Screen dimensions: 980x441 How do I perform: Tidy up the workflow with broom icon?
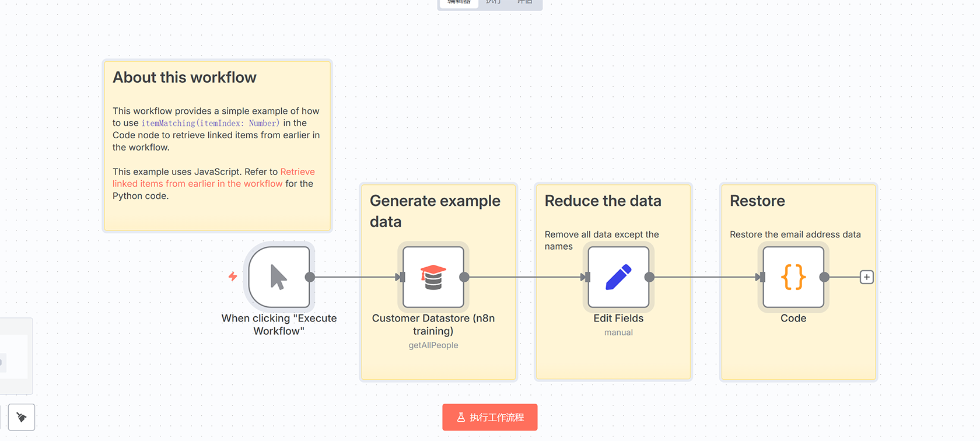pyautogui.click(x=22, y=417)
